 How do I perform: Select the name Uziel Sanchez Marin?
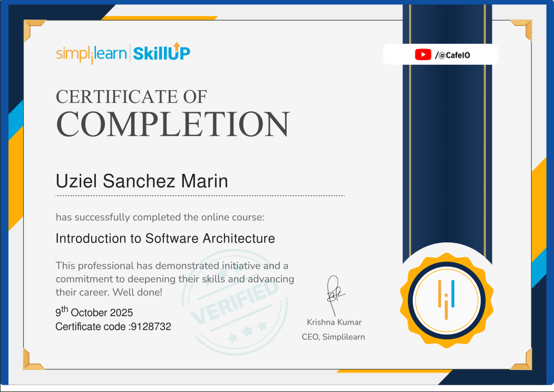point(141,181)
